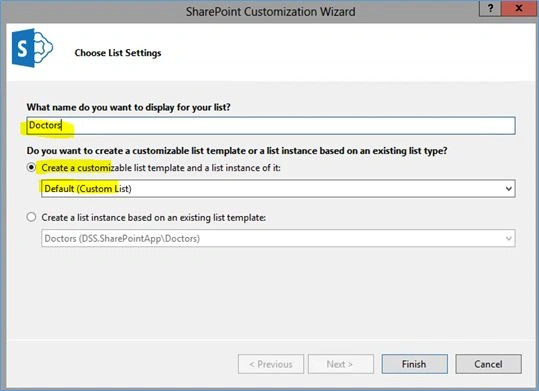Click the list display name field containing Doctors

[271, 126]
